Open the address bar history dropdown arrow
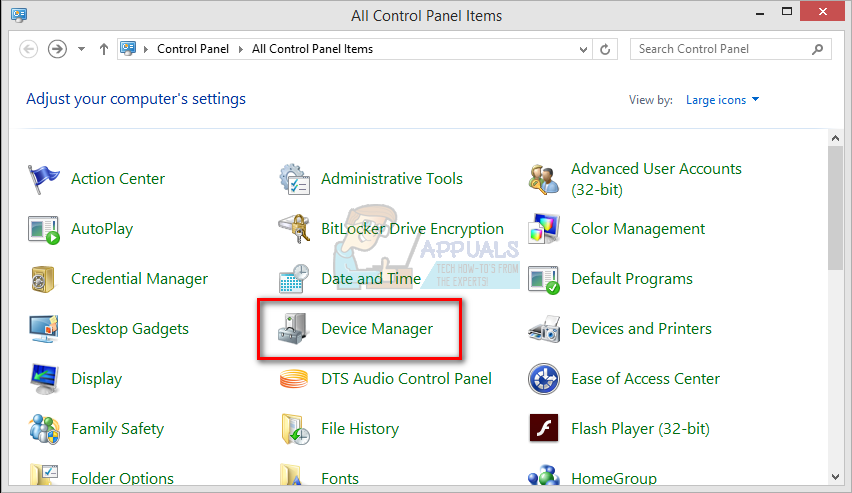The image size is (852, 493). point(584,49)
